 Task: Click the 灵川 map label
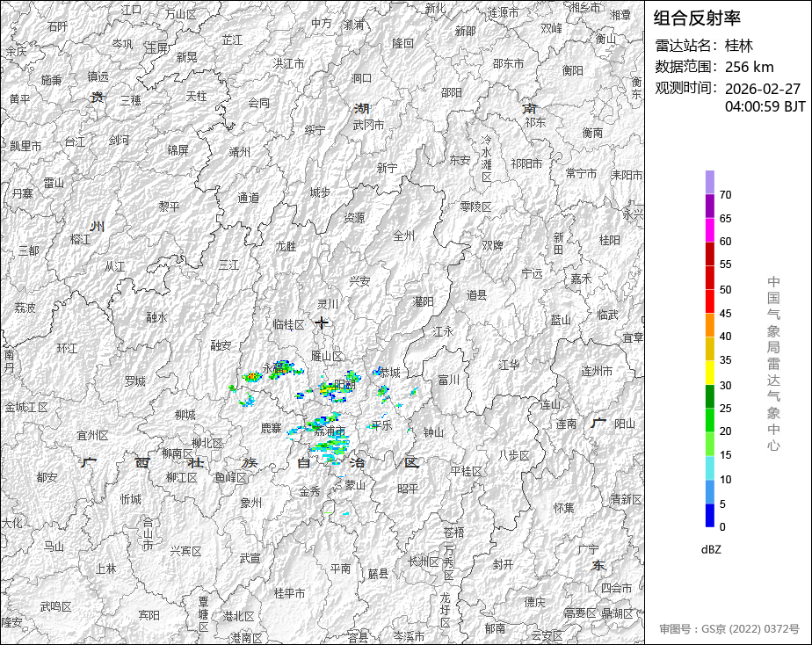point(327,304)
